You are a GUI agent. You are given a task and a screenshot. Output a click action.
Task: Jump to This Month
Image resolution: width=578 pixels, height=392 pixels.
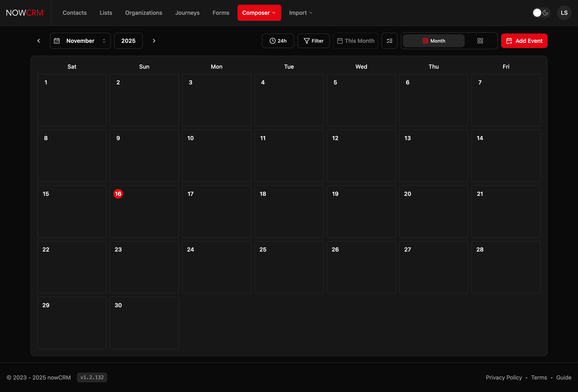355,41
